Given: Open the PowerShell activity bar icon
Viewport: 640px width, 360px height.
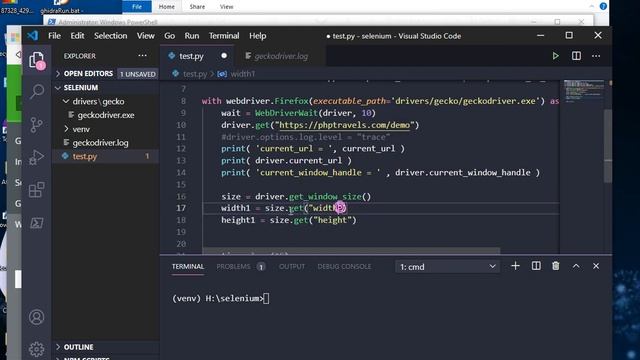Looking at the screenshot, I should coord(37,223).
